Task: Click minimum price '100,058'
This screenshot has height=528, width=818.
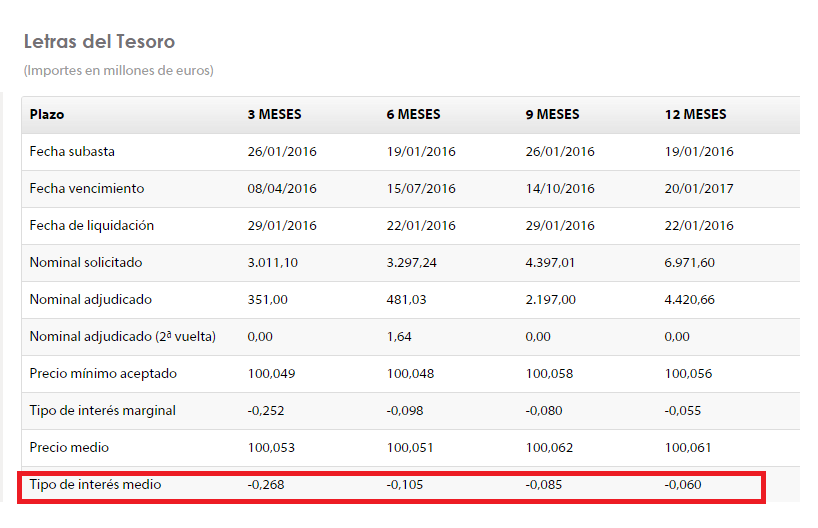Action: [549, 374]
